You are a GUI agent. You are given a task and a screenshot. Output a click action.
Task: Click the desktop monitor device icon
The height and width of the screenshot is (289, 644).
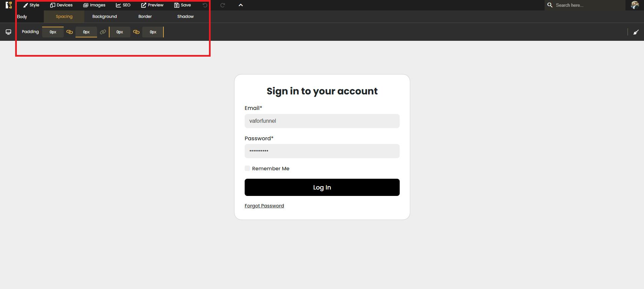coord(8,32)
